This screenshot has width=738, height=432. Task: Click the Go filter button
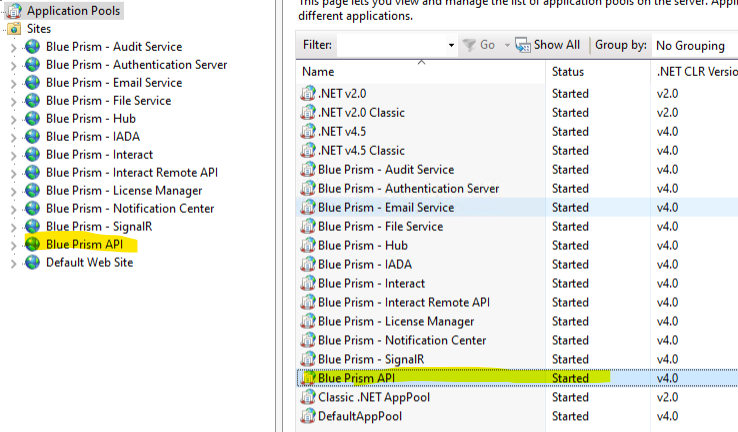click(x=479, y=45)
